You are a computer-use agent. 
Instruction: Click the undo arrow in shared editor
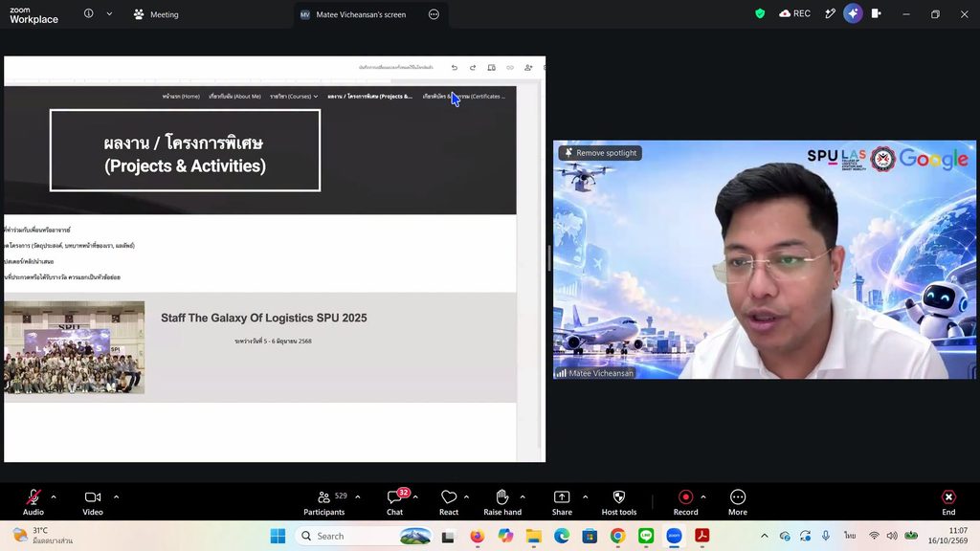pos(455,68)
